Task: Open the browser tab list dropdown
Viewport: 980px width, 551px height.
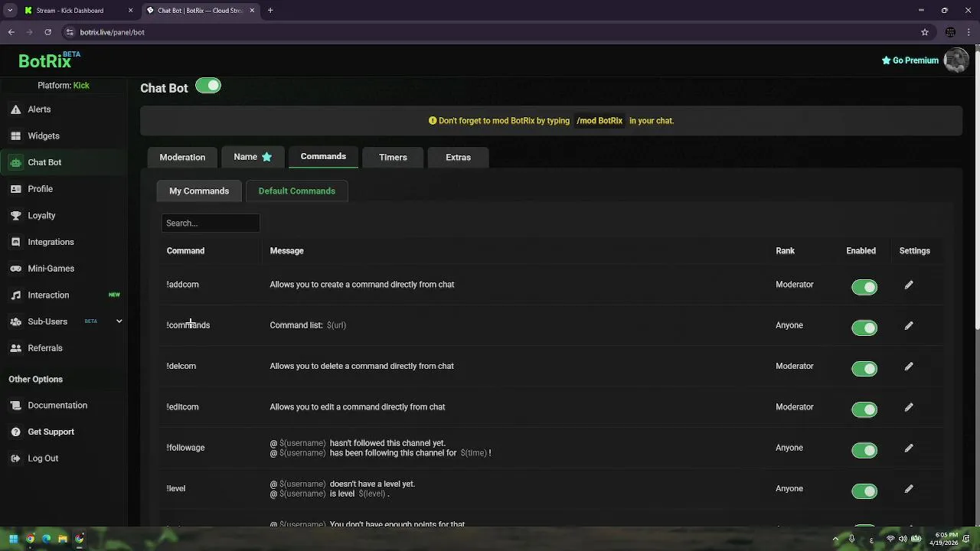Action: 10,11
